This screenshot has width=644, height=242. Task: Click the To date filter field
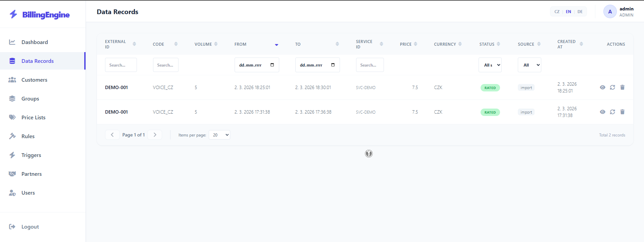[317, 65]
